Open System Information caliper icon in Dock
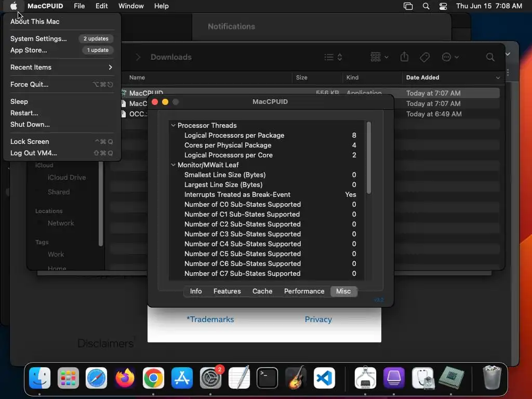This screenshot has height=399, width=532. coord(365,378)
